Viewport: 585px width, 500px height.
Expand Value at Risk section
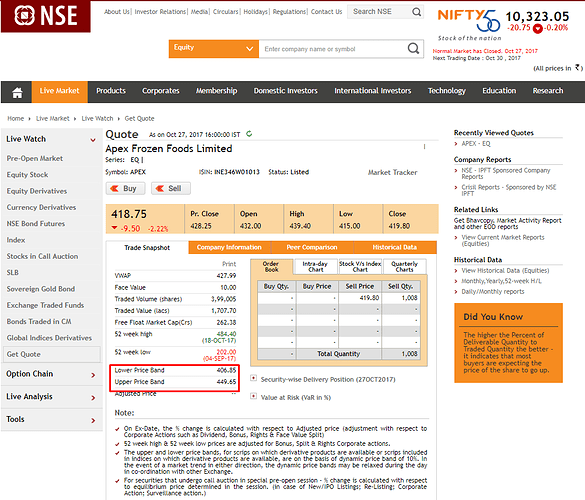(253, 396)
